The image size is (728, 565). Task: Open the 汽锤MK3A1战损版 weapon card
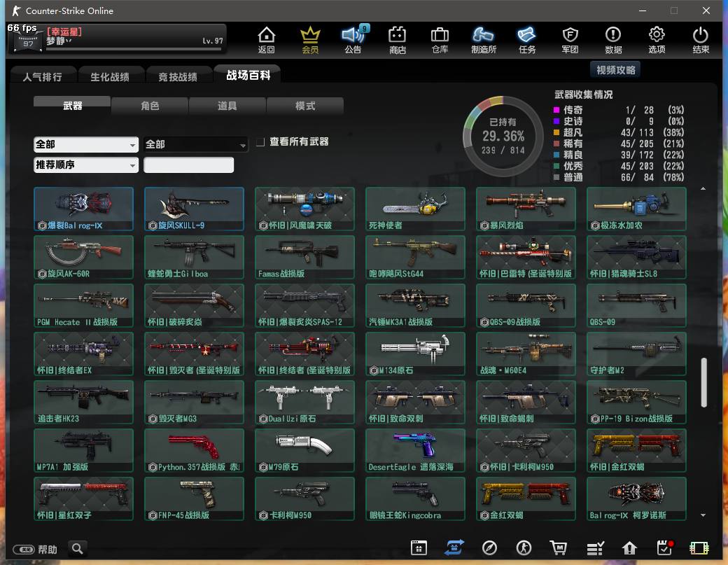click(x=415, y=305)
